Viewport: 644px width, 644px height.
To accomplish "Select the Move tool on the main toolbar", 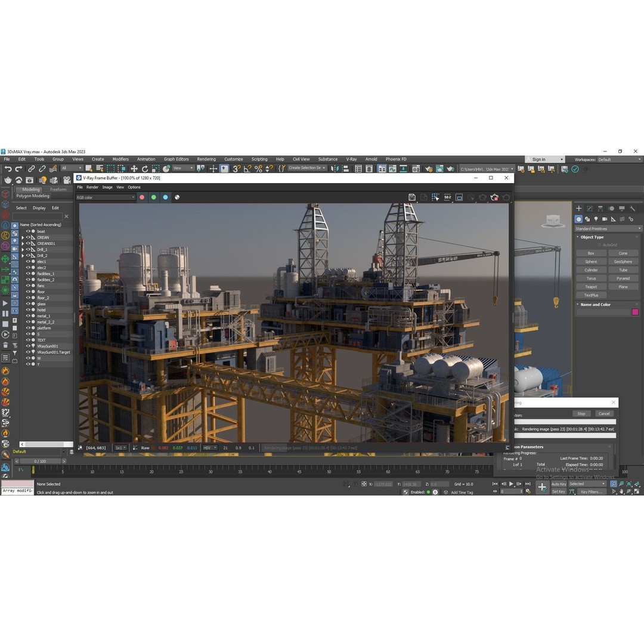I will point(134,169).
